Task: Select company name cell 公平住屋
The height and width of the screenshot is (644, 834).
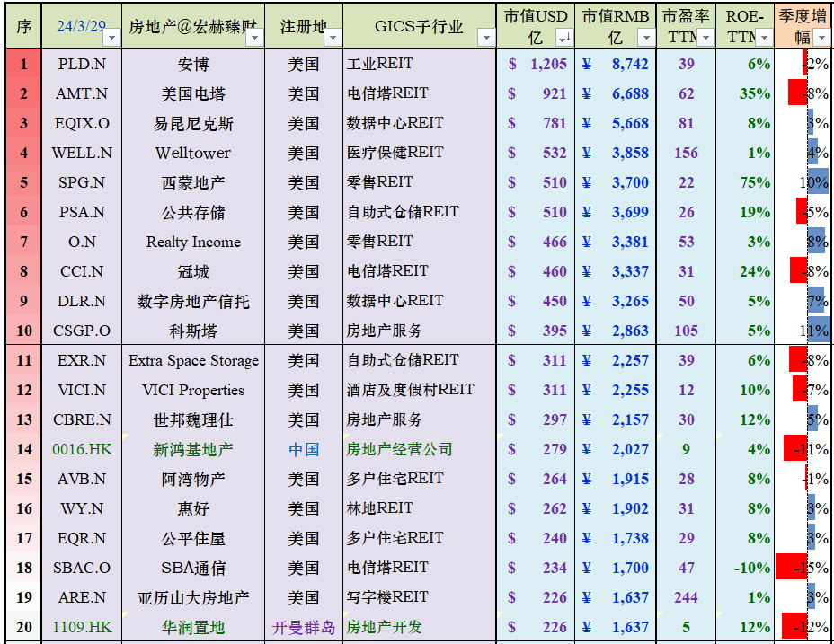Action: pyautogui.click(x=193, y=538)
